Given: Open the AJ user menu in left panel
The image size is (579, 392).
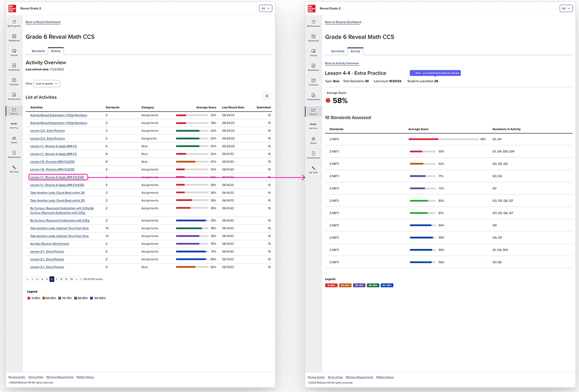Looking at the screenshot, I should (265, 8).
